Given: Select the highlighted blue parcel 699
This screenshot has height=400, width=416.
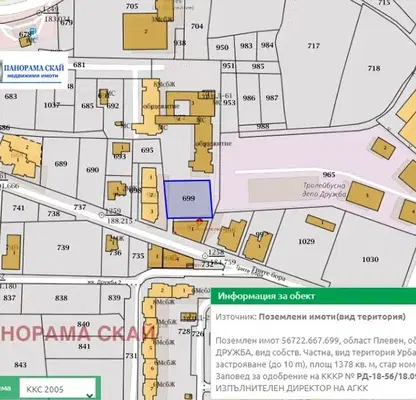Looking at the screenshot, I should 189,199.
